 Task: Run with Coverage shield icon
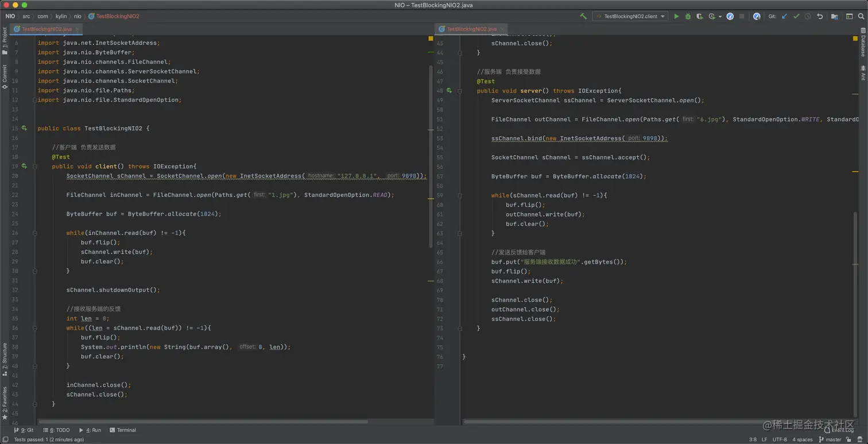click(699, 17)
